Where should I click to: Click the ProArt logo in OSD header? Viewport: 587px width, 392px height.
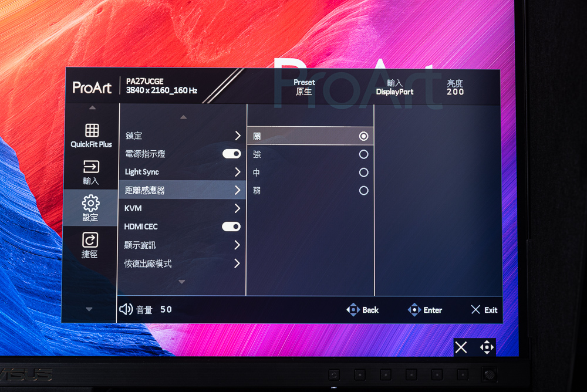coord(92,87)
